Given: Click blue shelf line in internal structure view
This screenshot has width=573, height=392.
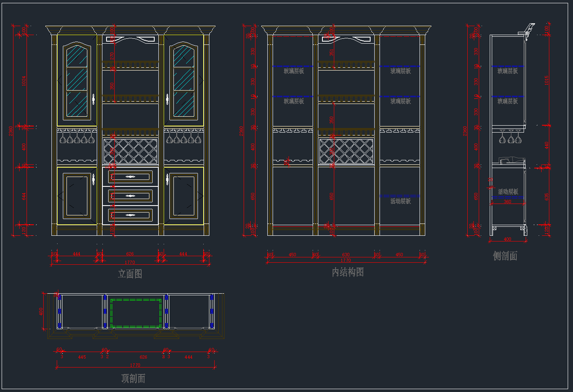Looking at the screenshot, I should click(399, 196).
